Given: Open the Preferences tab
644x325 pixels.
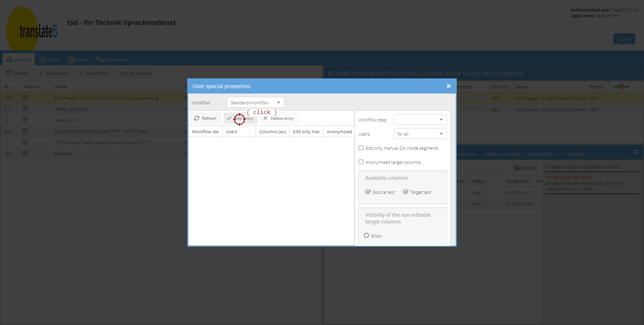Looking at the screenshot, I should pos(113,60).
